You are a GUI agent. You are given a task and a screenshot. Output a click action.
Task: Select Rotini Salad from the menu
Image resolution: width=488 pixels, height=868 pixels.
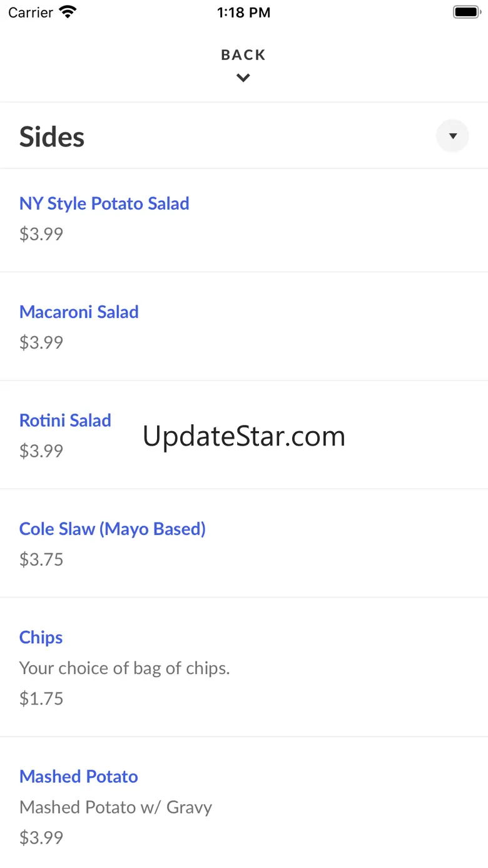65,420
